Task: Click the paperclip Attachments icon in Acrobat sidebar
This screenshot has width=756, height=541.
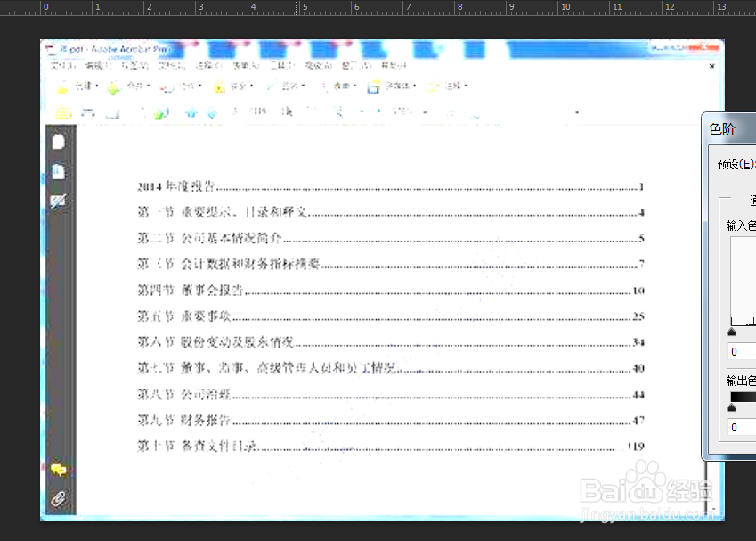Action: pyautogui.click(x=59, y=498)
